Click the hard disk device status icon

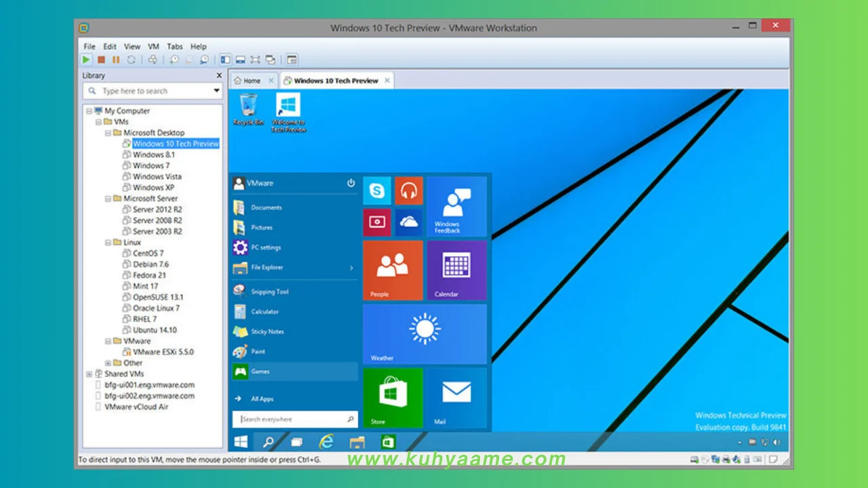pyautogui.click(x=694, y=459)
